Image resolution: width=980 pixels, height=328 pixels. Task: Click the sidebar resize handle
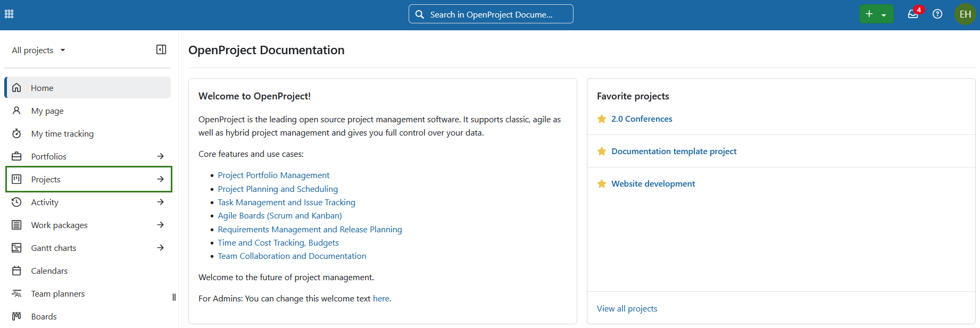pyautogui.click(x=174, y=297)
